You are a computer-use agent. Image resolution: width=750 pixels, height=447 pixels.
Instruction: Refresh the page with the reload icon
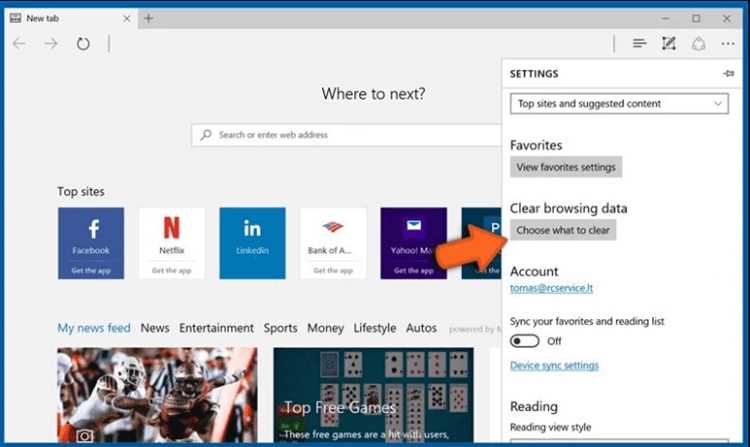coord(83,44)
